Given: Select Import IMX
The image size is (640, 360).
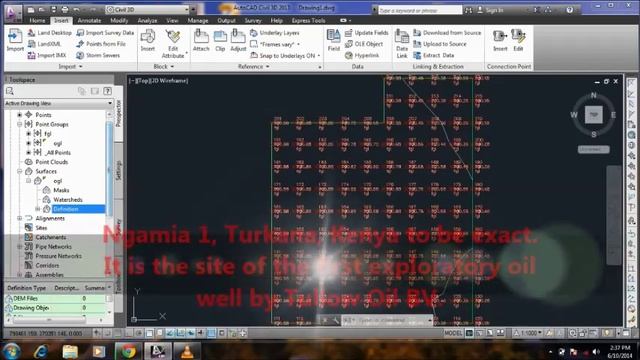Looking at the screenshot, I should click(x=47, y=55).
